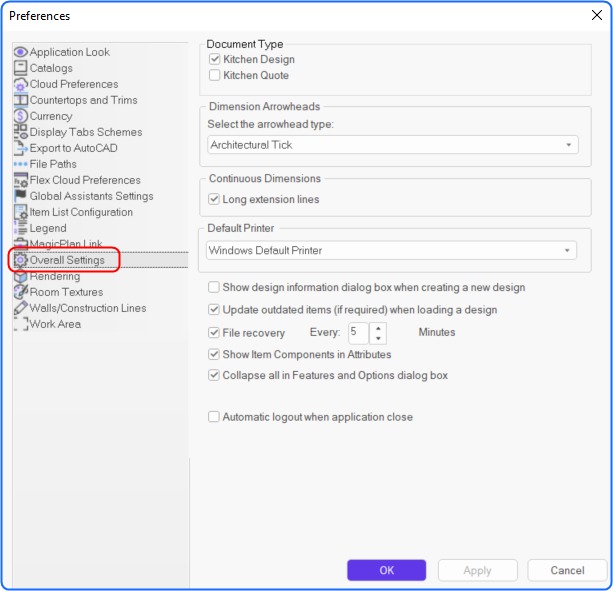Viewport: 613px width, 591px height.
Task: Expand the Default Printer dropdown
Action: [x=391, y=250]
